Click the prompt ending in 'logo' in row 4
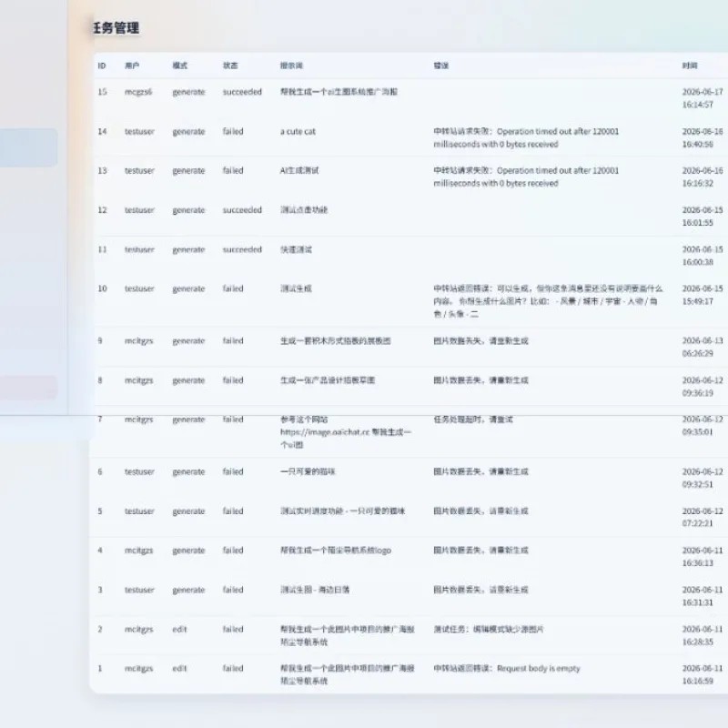Screen dimensions: 728x728 click(336, 551)
